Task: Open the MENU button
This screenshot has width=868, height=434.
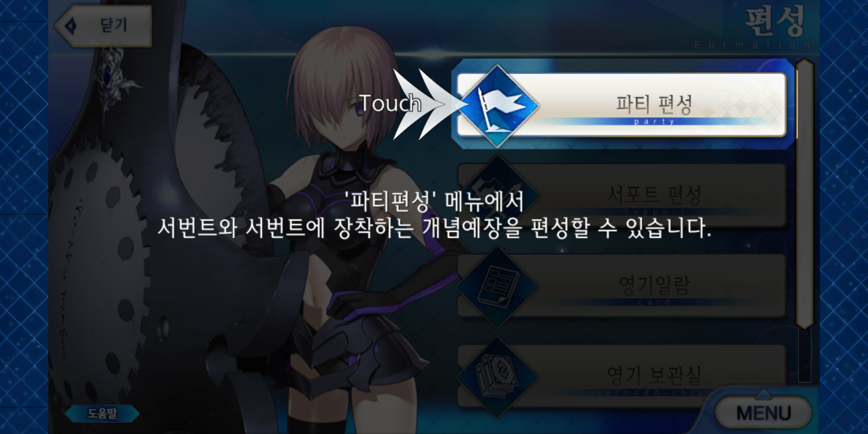Action: 764,413
